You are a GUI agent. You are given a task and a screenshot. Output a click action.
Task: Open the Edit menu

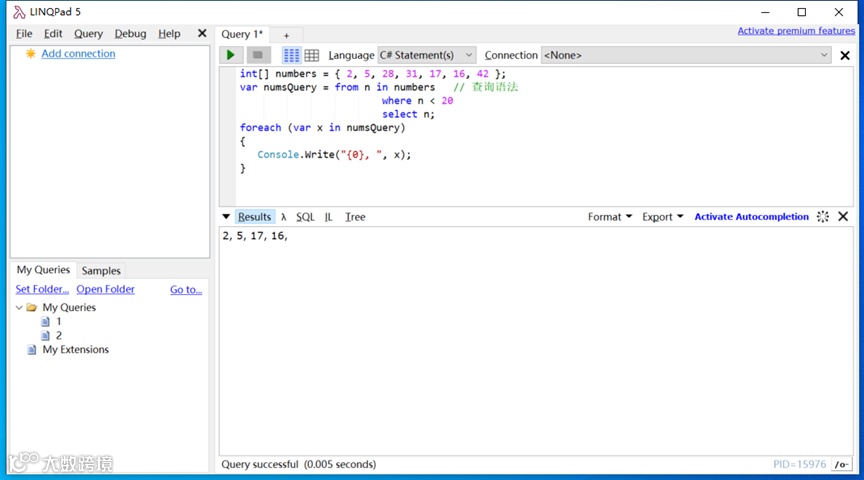[53, 34]
